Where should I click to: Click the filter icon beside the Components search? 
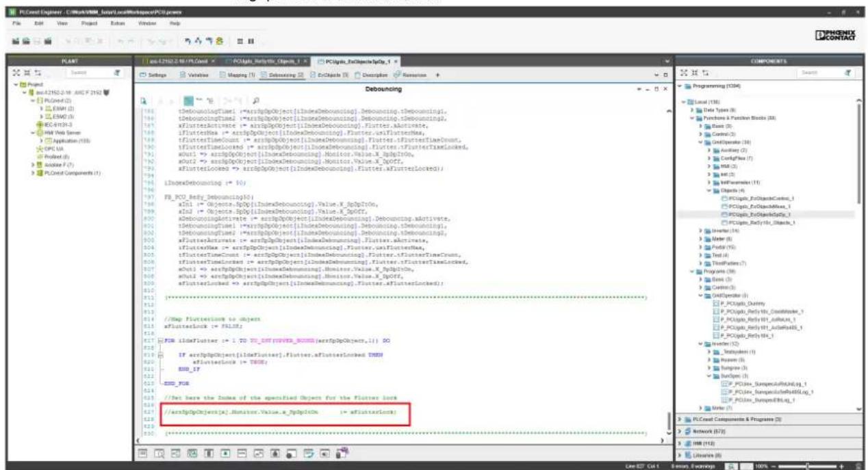click(x=849, y=73)
